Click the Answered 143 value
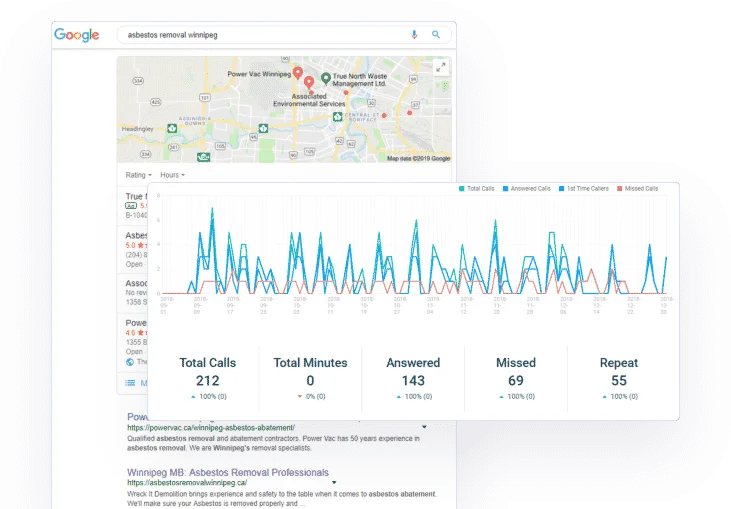This screenshot has width=731, height=509. [413, 381]
